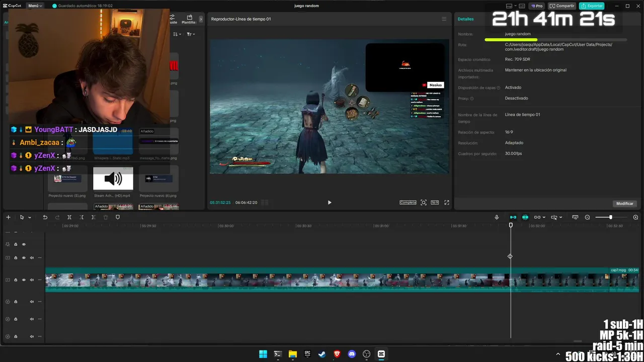This screenshot has height=362, width=644.
Task: Click the Compartir button
Action: coord(562,6)
